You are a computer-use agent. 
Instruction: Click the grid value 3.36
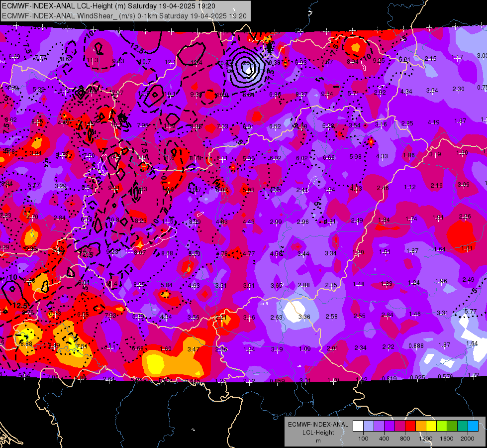[304, 317]
